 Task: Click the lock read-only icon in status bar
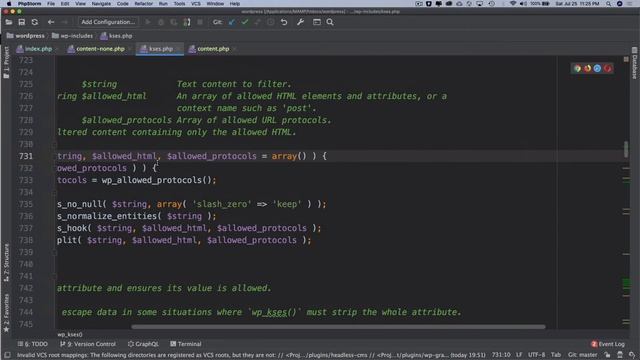(x=607, y=355)
